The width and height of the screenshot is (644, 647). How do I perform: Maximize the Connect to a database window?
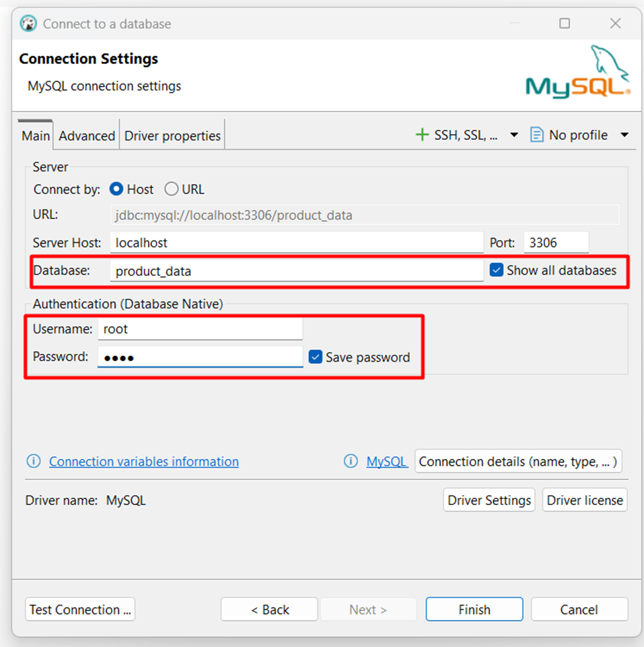tap(564, 23)
